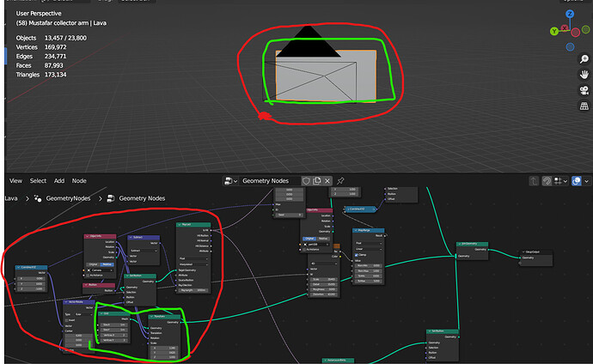Open the Subtract operation dropdown
The height and width of the screenshot is (364, 593).
(143, 251)
